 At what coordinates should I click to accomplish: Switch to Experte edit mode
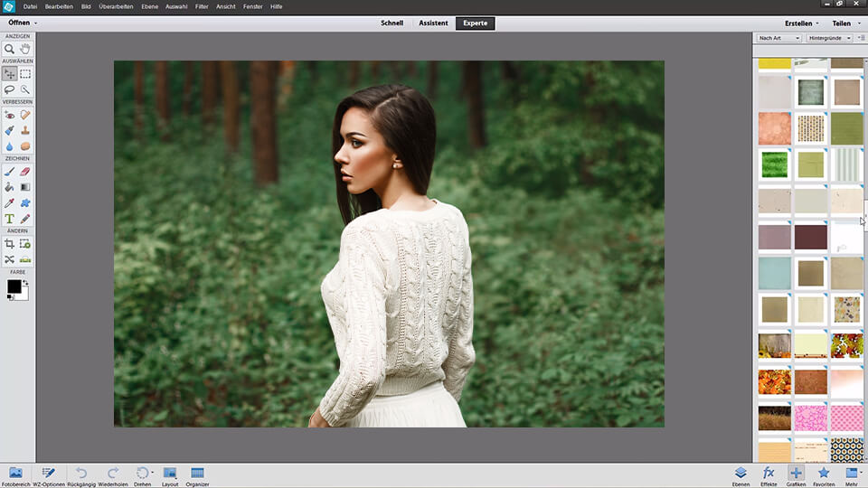pos(475,23)
